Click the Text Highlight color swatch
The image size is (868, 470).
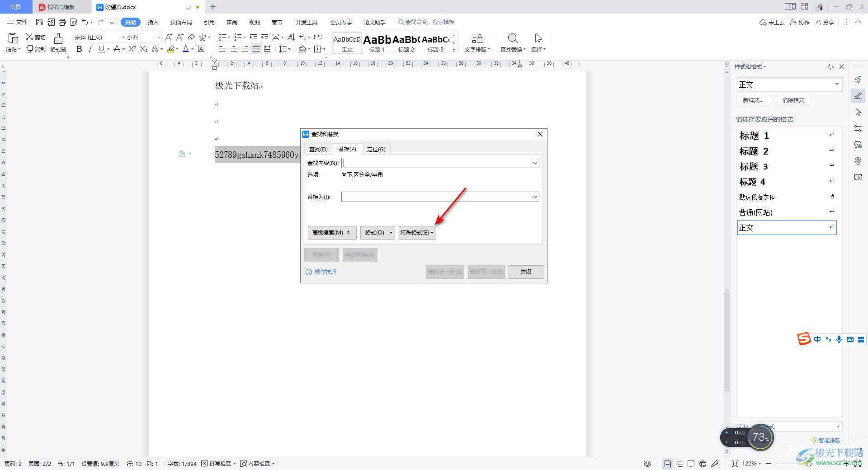[x=170, y=49]
